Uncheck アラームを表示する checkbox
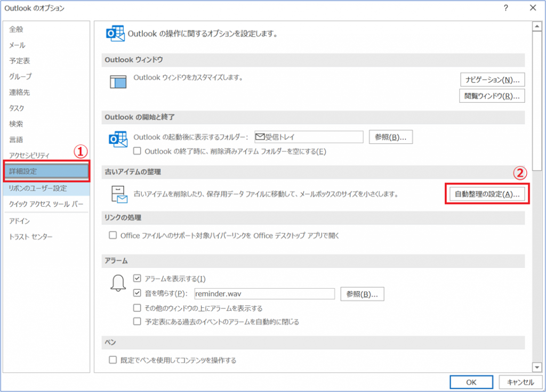Screen dimensions: 546x392 pyautogui.click(x=137, y=278)
